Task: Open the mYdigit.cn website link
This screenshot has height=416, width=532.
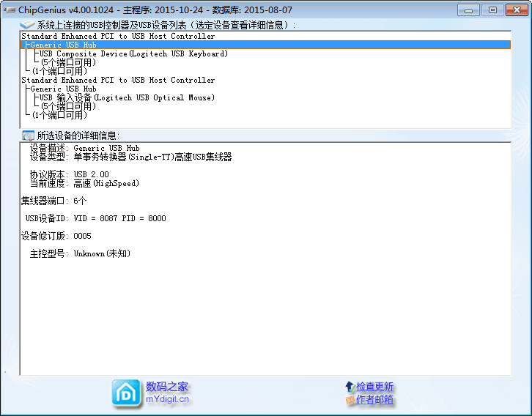Action: pos(167,399)
